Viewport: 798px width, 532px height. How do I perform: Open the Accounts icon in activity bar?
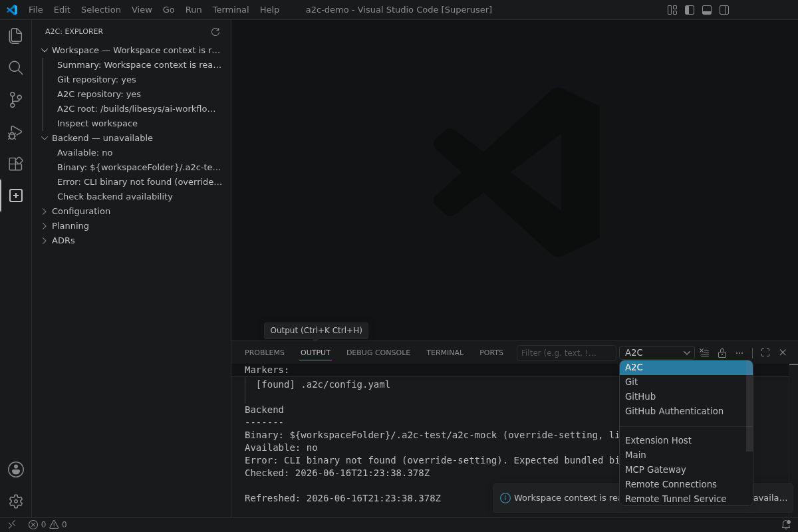tap(15, 469)
